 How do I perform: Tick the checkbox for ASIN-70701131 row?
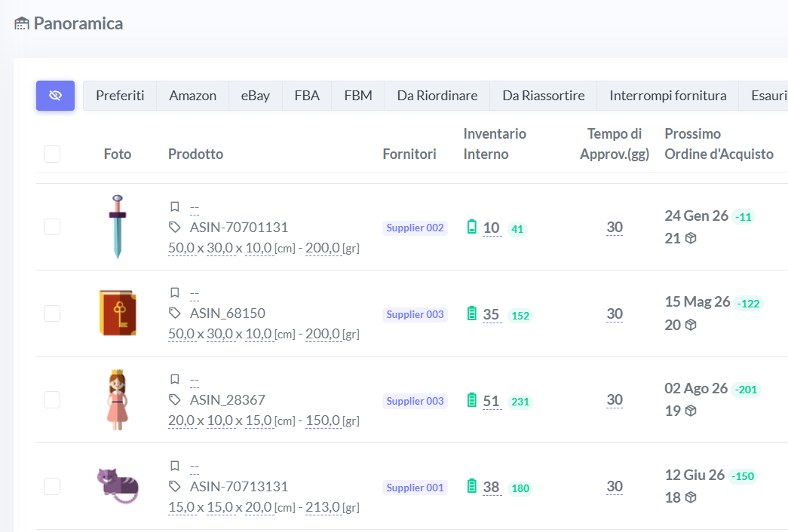(x=52, y=227)
